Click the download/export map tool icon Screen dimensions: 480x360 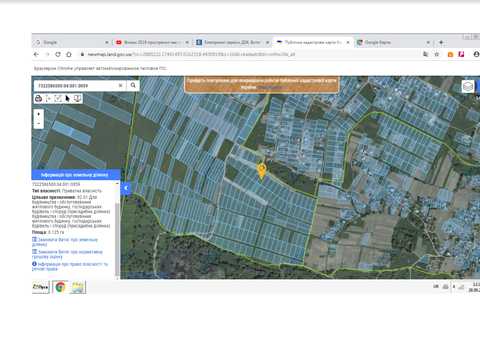tap(77, 99)
